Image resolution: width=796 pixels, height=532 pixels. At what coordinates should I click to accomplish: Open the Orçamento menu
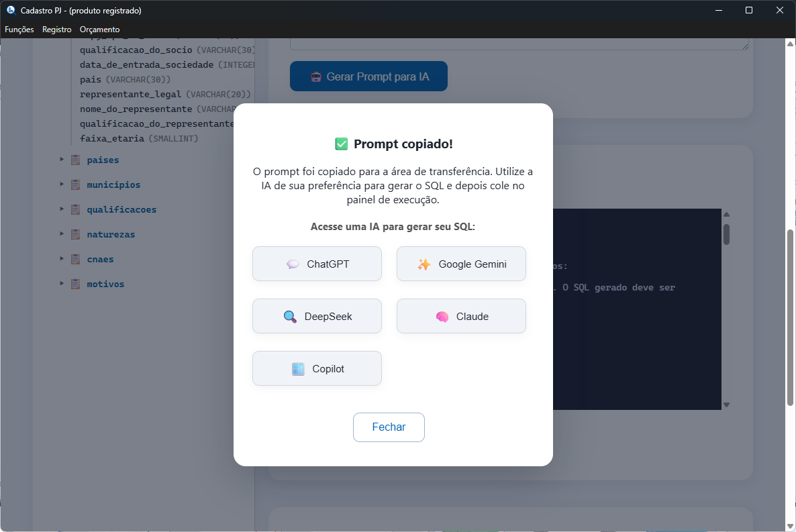click(99, 30)
